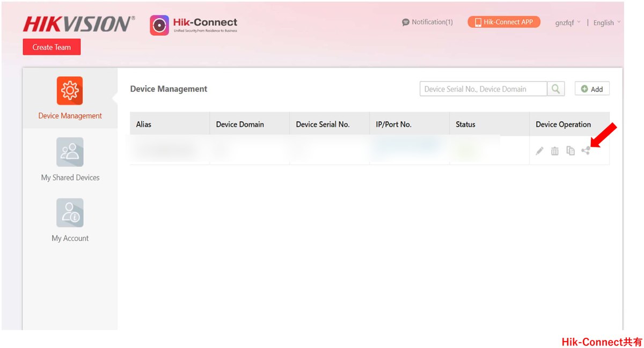
Task: Click the magnifier search icon
Action: point(556,89)
